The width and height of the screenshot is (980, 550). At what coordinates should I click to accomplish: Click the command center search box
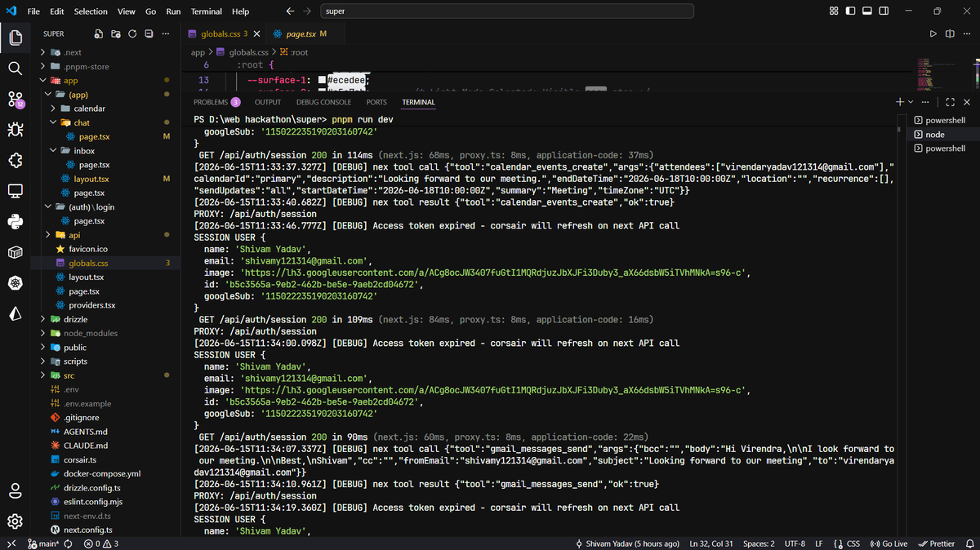coord(506,11)
